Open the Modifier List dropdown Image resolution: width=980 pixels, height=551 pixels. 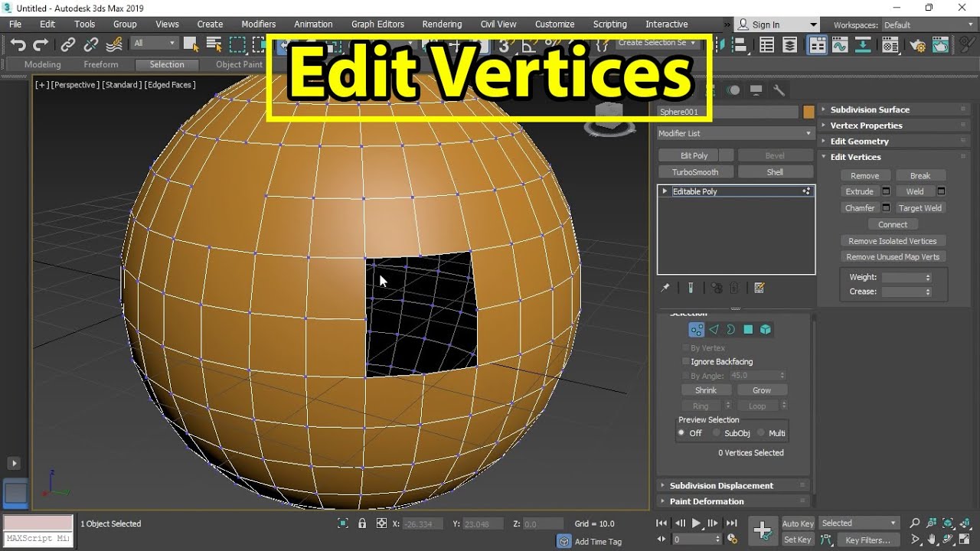(x=735, y=133)
